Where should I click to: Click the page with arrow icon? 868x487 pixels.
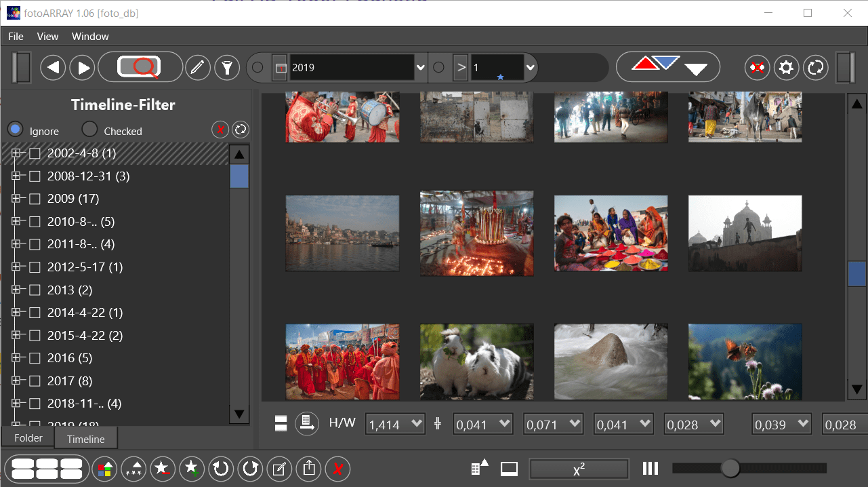click(307, 424)
